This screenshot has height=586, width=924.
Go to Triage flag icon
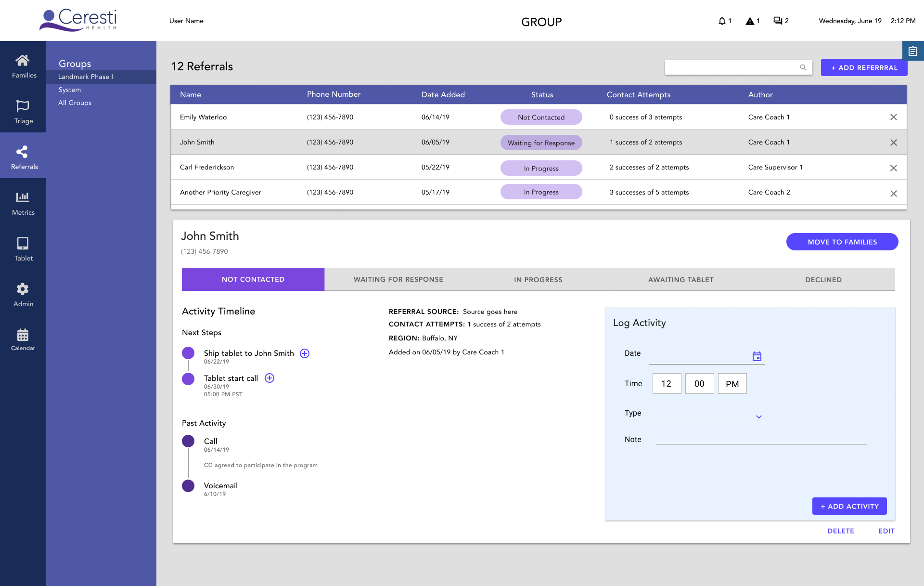pos(23,106)
